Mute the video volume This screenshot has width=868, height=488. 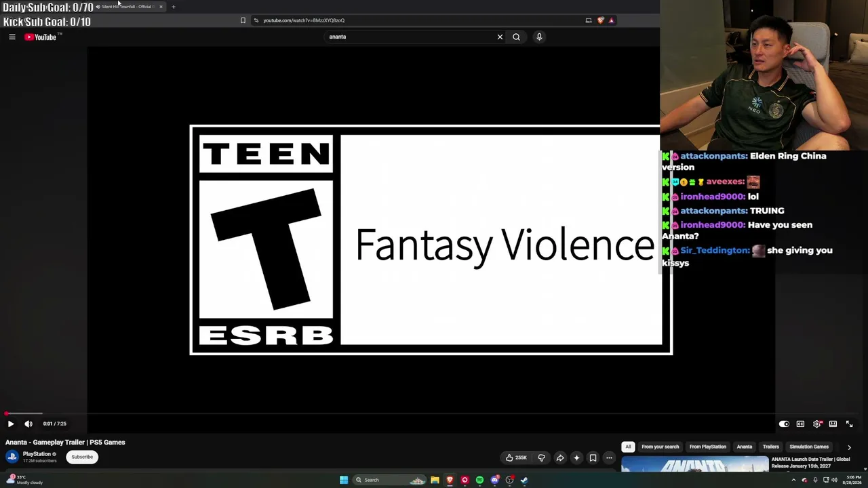point(28,424)
